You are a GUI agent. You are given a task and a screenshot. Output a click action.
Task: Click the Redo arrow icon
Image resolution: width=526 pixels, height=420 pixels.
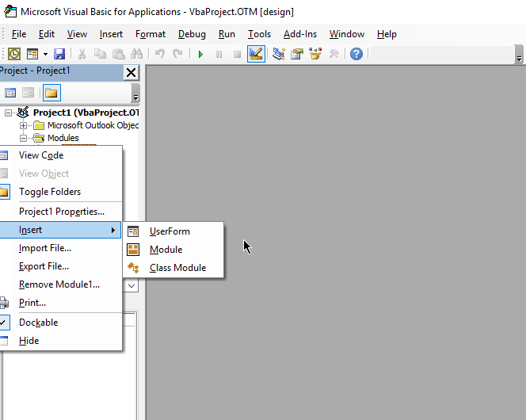pos(177,54)
